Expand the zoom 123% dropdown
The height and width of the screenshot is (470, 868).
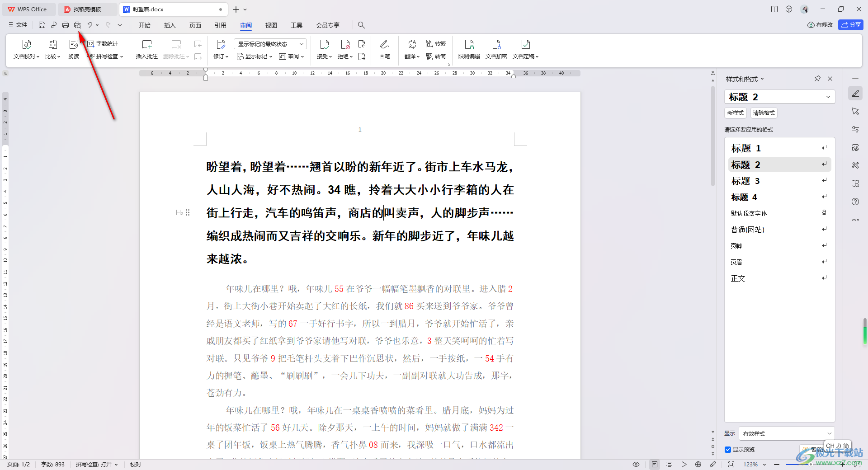(x=764, y=465)
